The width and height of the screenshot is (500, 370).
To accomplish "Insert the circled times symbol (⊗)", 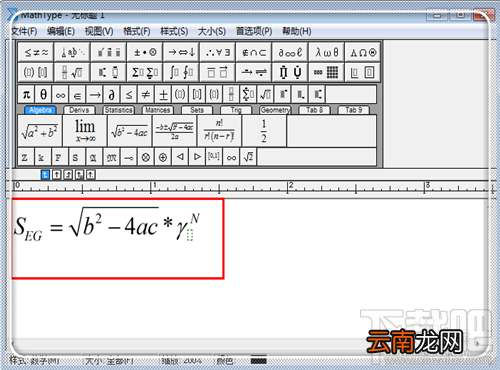I will pyautogui.click(x=146, y=157).
